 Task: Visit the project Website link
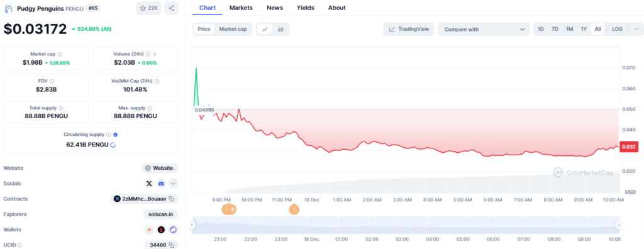coord(160,168)
